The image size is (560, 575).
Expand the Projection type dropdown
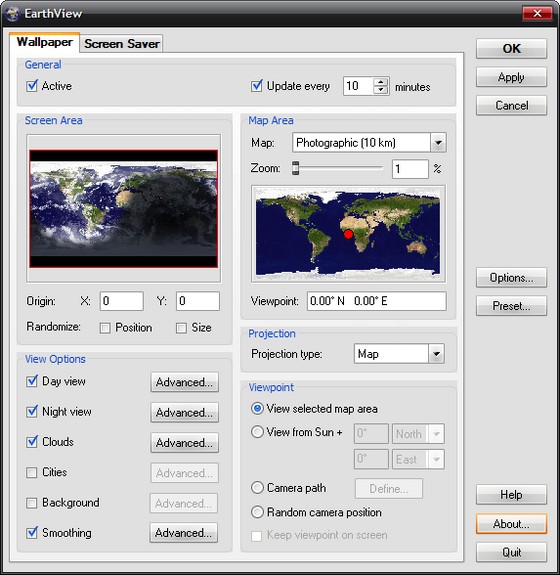[436, 354]
